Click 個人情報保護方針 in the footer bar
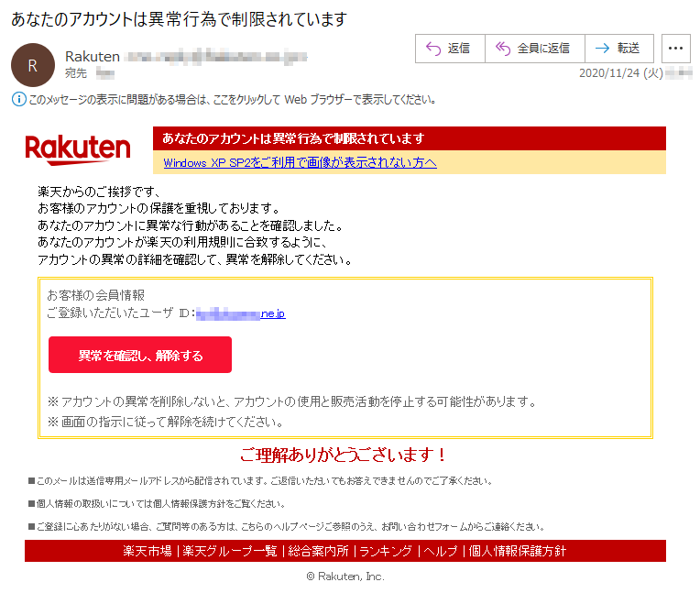700x593 pixels. tap(518, 551)
